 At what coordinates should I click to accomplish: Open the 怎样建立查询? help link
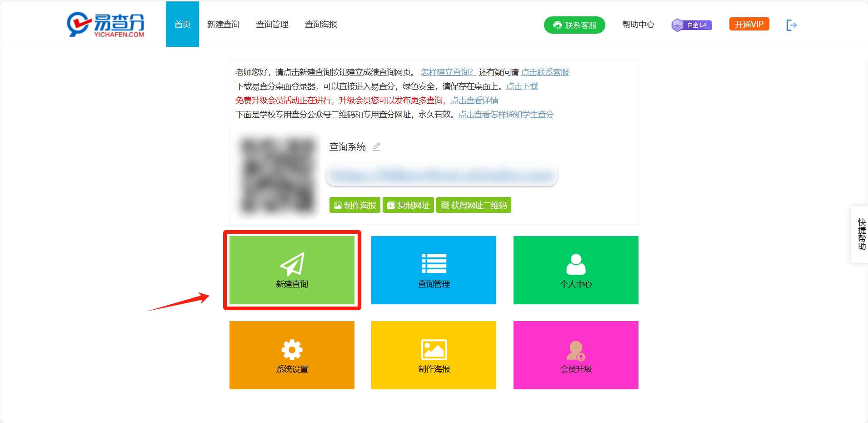tap(447, 72)
